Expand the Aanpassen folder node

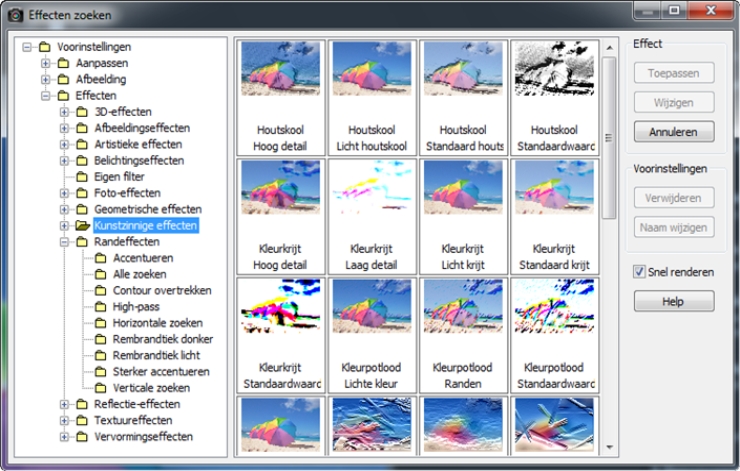(x=46, y=63)
